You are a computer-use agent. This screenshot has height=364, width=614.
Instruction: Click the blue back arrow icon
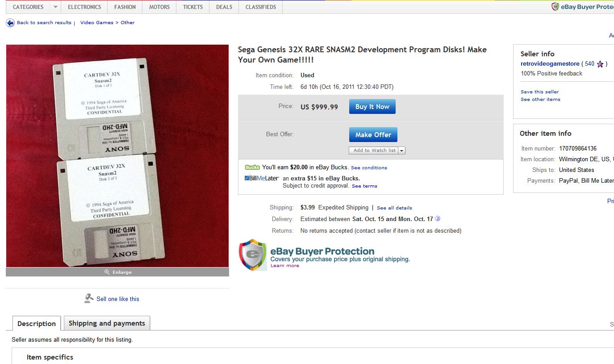click(10, 23)
